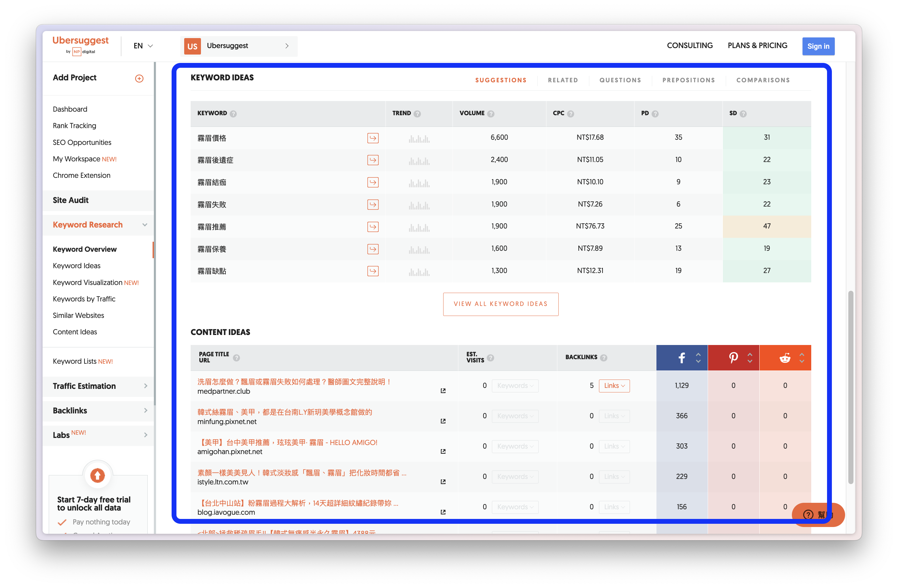Open external link icon for medpartner.club
898x588 pixels.
(443, 390)
